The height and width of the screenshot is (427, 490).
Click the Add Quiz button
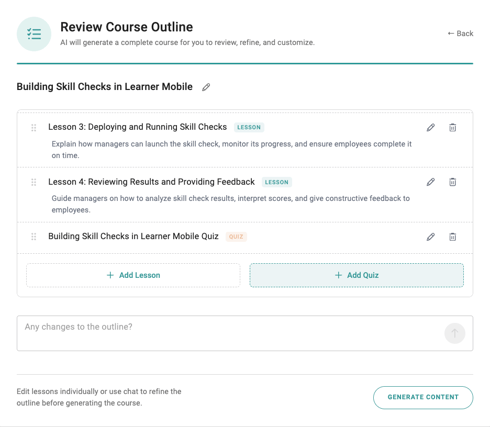[x=356, y=275]
